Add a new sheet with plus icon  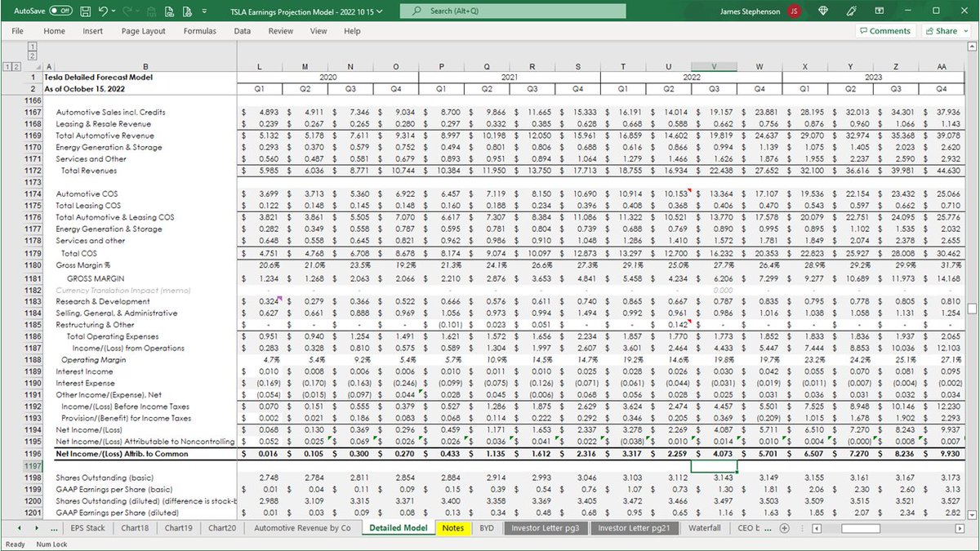pyautogui.click(x=785, y=528)
